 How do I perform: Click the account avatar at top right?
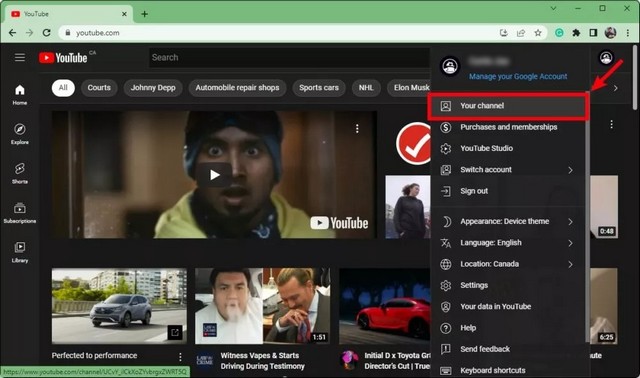pos(606,58)
